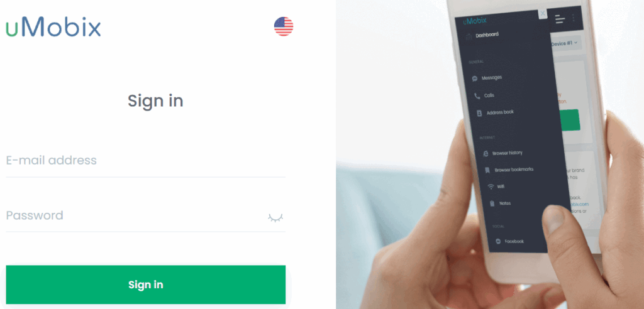
Task: Close the phone sidebar with X
Action: [x=543, y=14]
